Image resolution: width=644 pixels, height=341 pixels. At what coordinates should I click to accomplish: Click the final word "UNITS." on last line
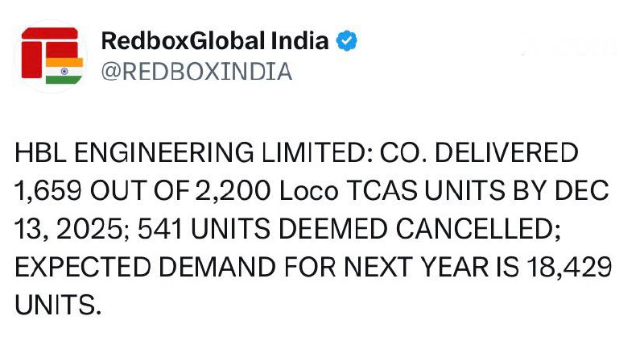(x=60, y=305)
